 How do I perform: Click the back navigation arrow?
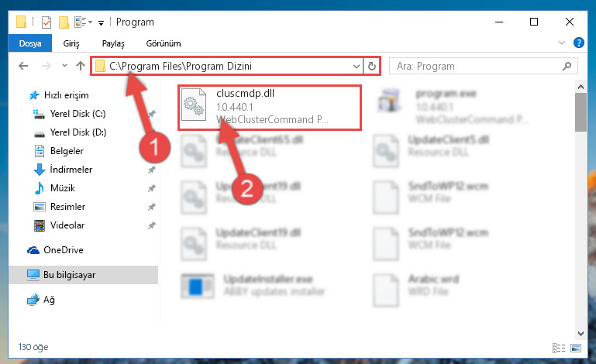coord(23,66)
